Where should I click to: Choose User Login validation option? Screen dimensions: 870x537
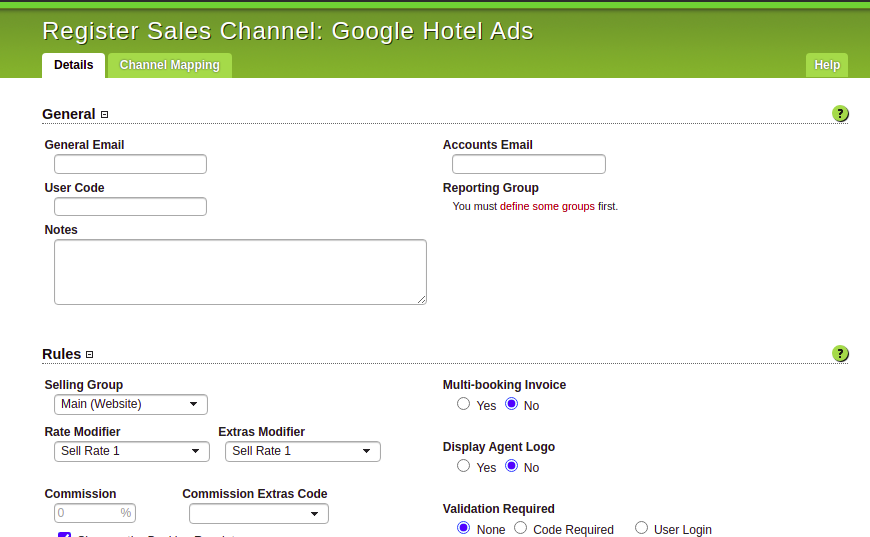641,528
